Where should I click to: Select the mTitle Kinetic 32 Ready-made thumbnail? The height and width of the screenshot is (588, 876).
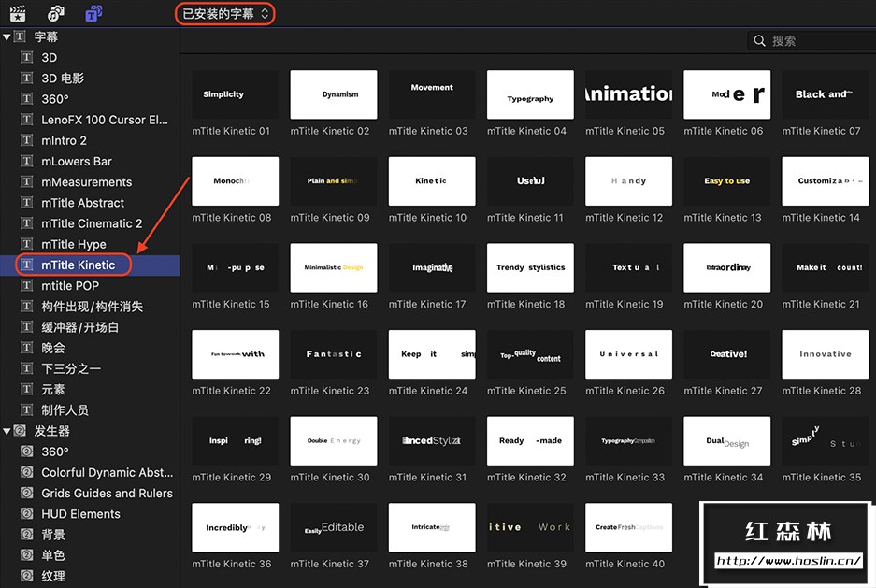click(530, 440)
